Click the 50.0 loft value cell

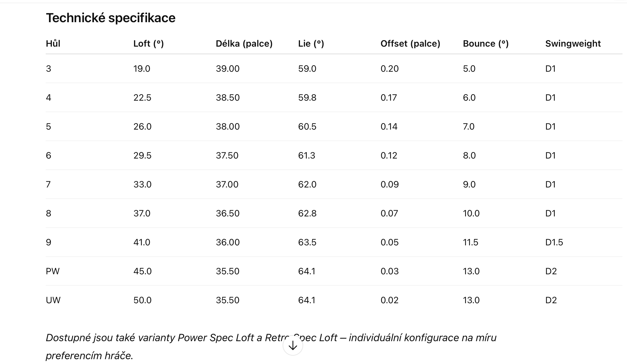click(142, 300)
